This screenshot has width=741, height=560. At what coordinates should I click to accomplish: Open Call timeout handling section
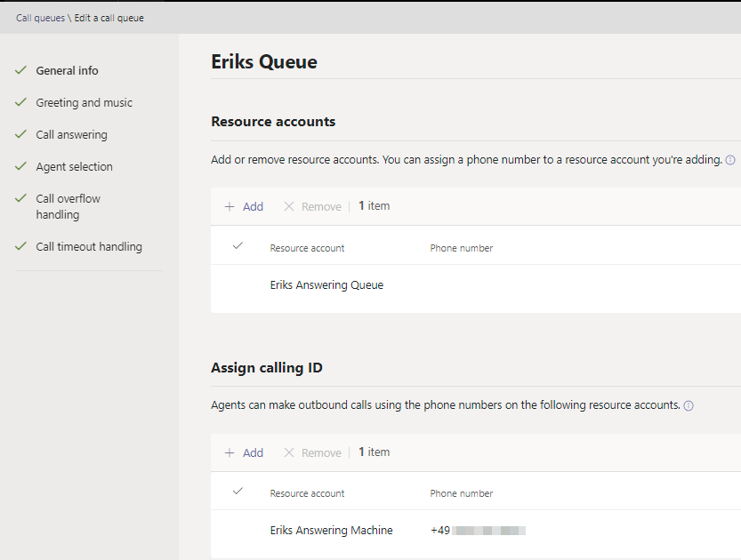[x=89, y=247]
